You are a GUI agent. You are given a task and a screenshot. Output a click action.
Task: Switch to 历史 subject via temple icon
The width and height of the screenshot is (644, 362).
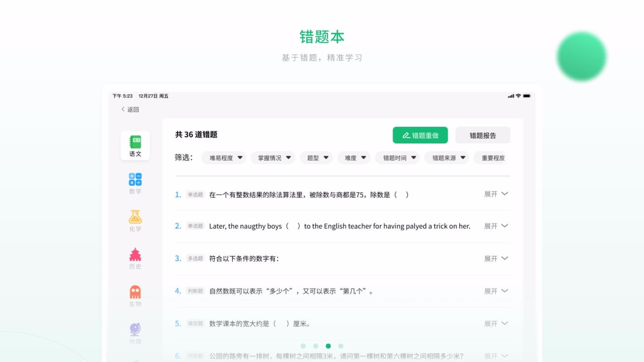[135, 255]
